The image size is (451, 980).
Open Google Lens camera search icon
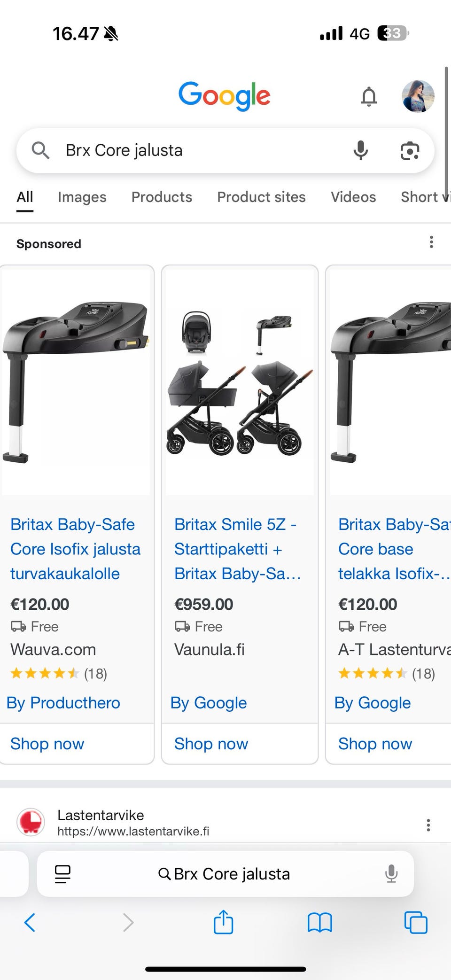pyautogui.click(x=410, y=151)
